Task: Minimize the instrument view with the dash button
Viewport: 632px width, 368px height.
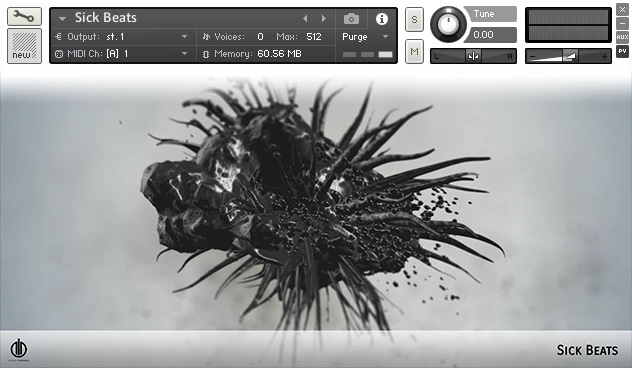Action: point(622,23)
